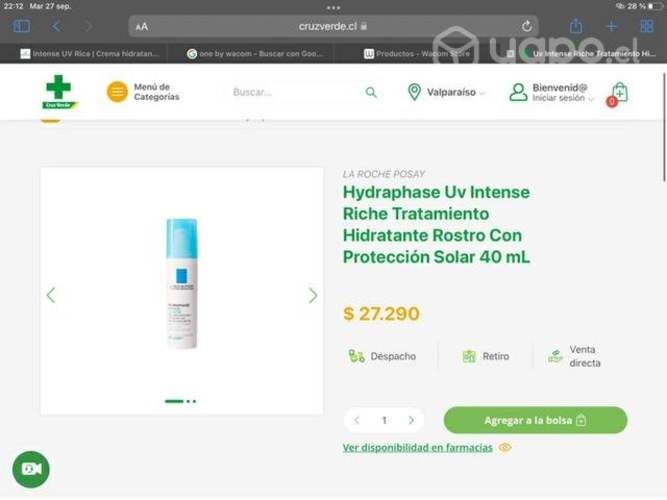Open the Menú de Categorías hamburger
Viewport: 667px width, 500px height.
(x=117, y=92)
